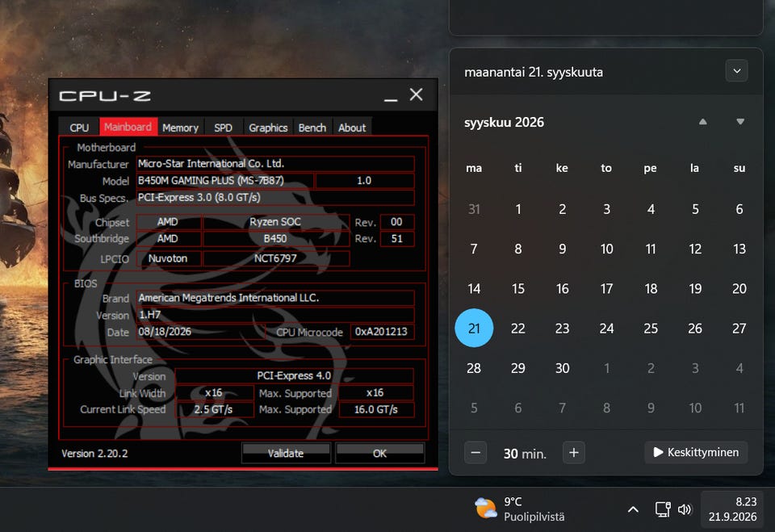775x532 pixels.
Task: Select September 9 in the calendar
Action: coord(563,249)
